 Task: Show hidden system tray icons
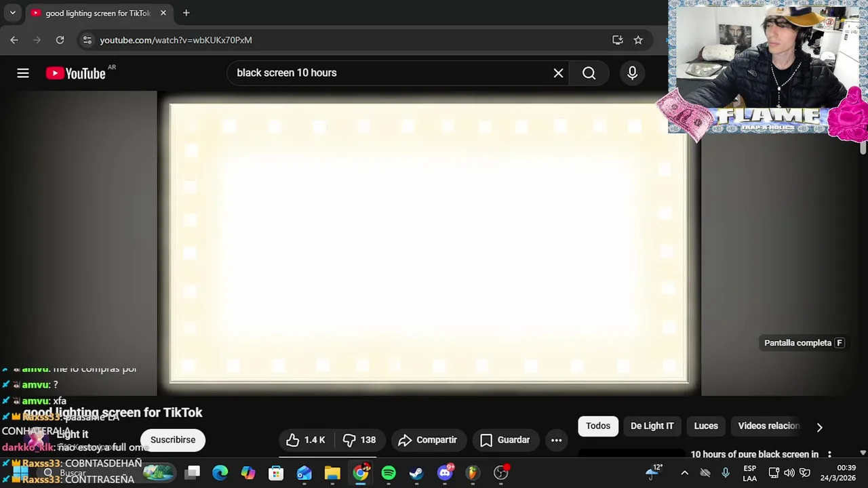click(684, 472)
